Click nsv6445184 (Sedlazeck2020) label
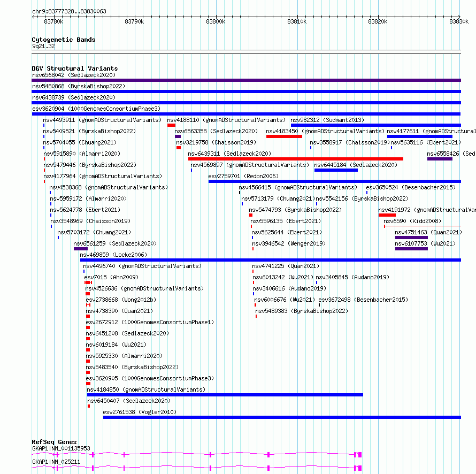This screenshot has width=476, height=474. point(356,165)
